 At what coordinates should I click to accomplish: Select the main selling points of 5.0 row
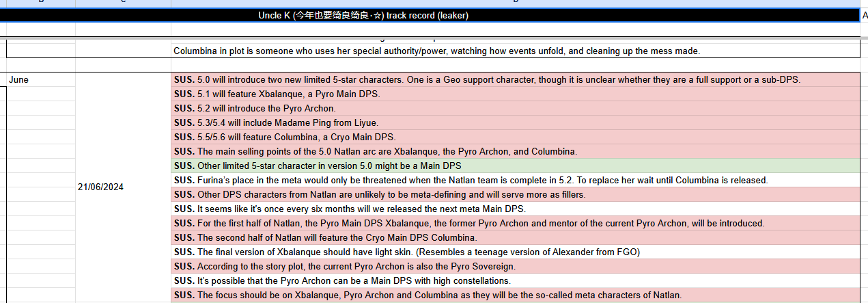coord(515,152)
